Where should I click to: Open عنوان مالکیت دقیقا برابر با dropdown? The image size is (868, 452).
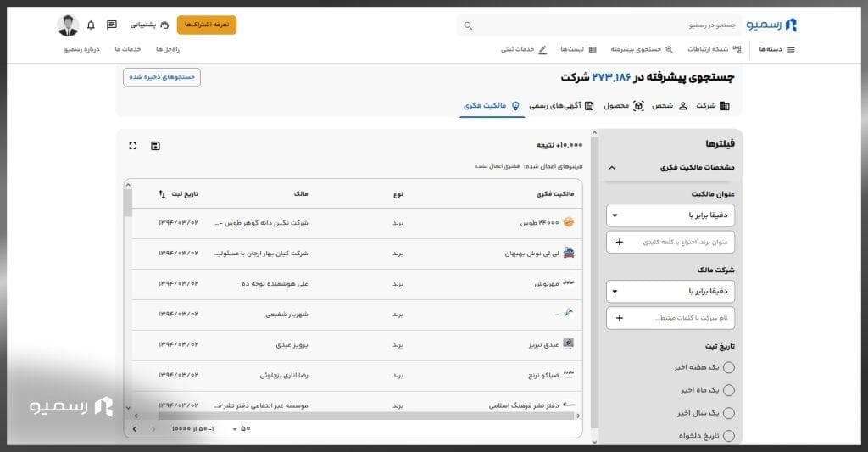670,215
